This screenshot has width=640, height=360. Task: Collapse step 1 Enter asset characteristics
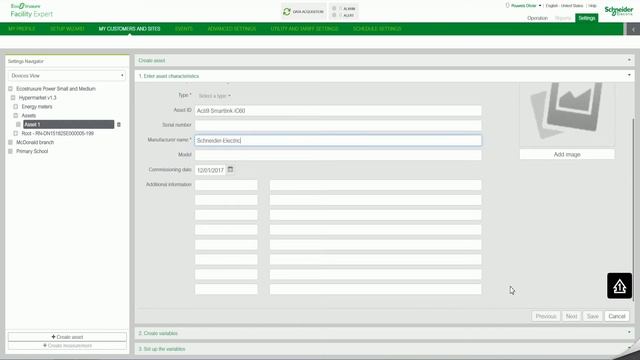coord(629,76)
